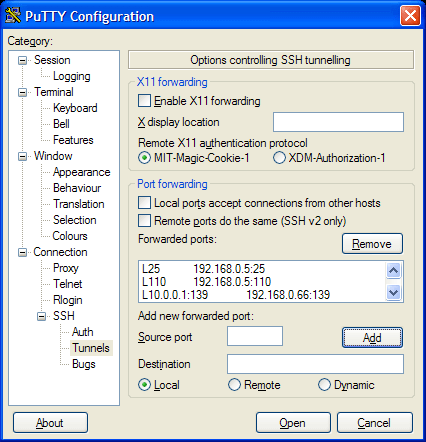The height and width of the screenshot is (442, 426).
Task: Click the About button
Action: (50, 423)
